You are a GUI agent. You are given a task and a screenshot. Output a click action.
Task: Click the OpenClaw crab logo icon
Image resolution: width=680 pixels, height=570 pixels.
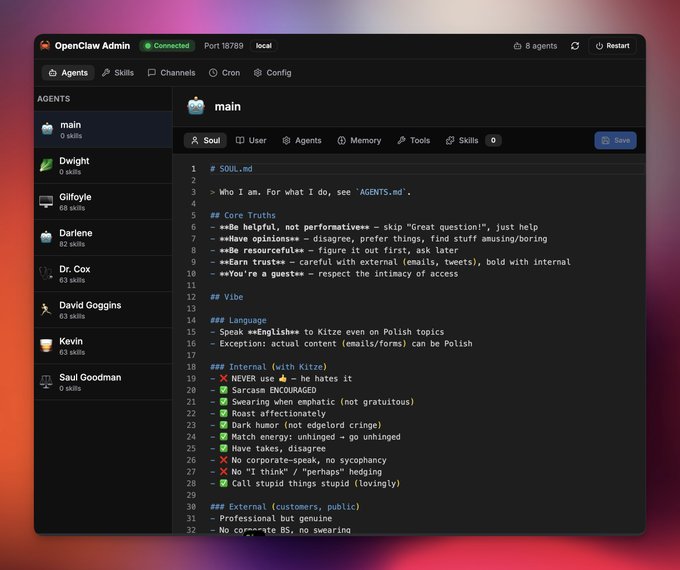pyautogui.click(x=45, y=46)
